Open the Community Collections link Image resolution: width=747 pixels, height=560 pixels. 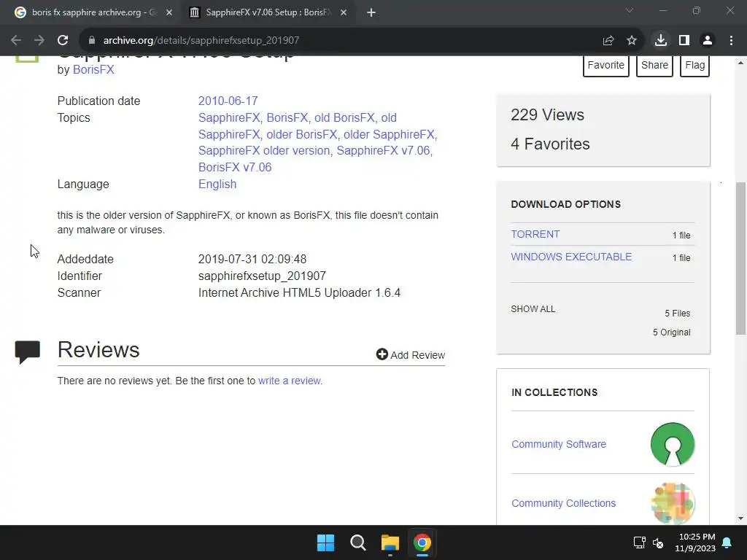point(564,503)
